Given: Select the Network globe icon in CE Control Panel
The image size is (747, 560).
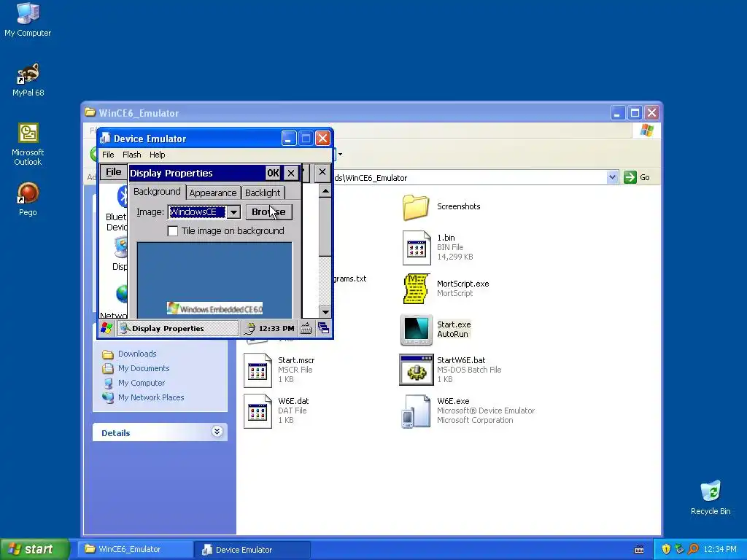Looking at the screenshot, I should 122,294.
